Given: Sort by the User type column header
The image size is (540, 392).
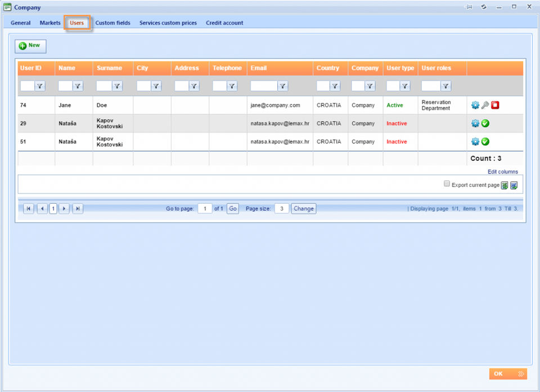Looking at the screenshot, I should pos(400,68).
